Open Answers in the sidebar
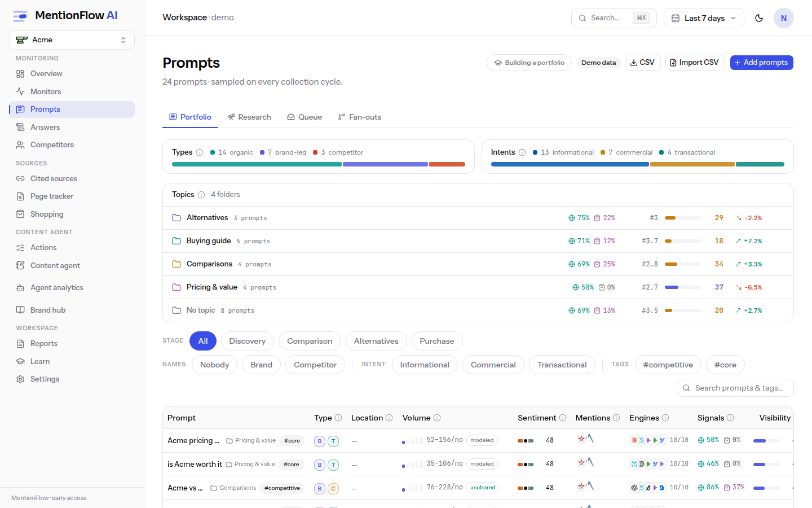This screenshot has width=812, height=508. click(x=72, y=127)
